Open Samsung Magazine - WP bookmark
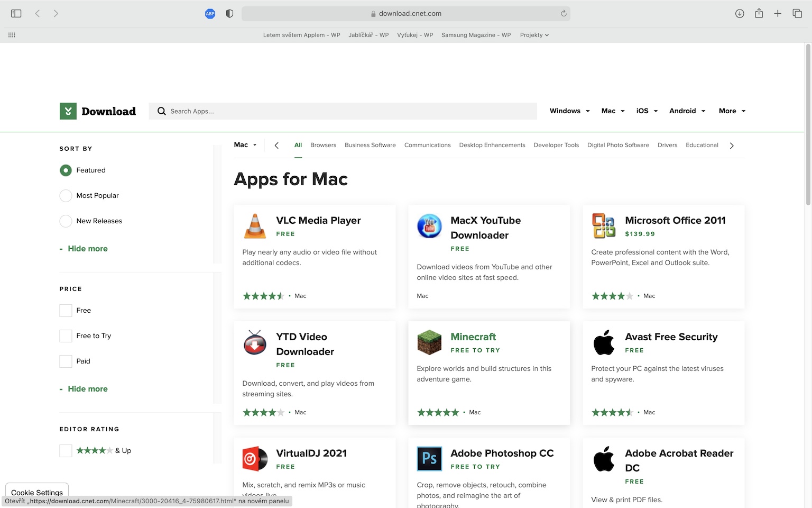Image resolution: width=812 pixels, height=508 pixels. [x=476, y=35]
